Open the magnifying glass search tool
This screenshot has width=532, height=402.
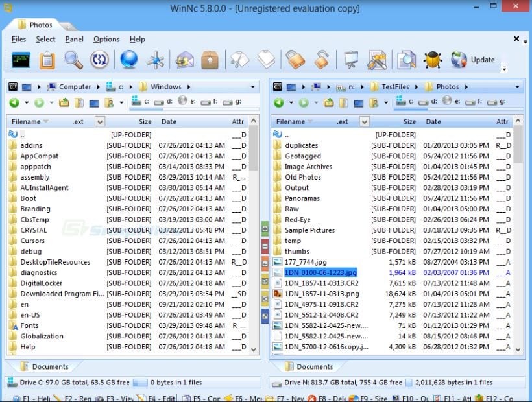point(73,60)
